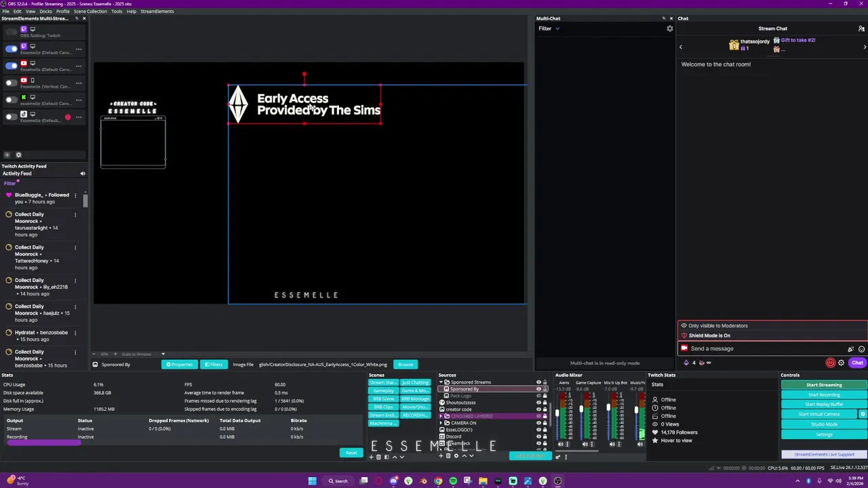The width and height of the screenshot is (868, 488).
Task: Add a new scene with plus icon
Action: click(x=371, y=456)
